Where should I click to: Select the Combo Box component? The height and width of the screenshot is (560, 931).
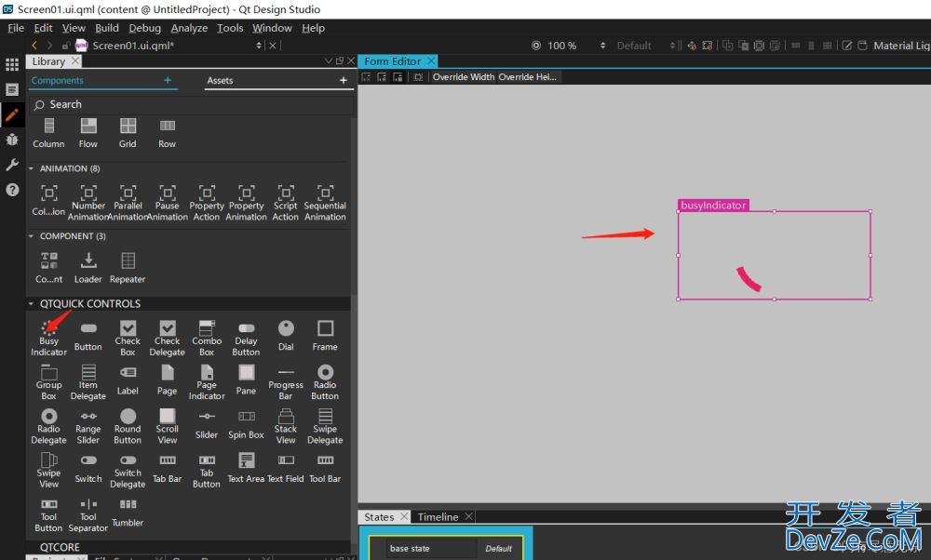(207, 339)
